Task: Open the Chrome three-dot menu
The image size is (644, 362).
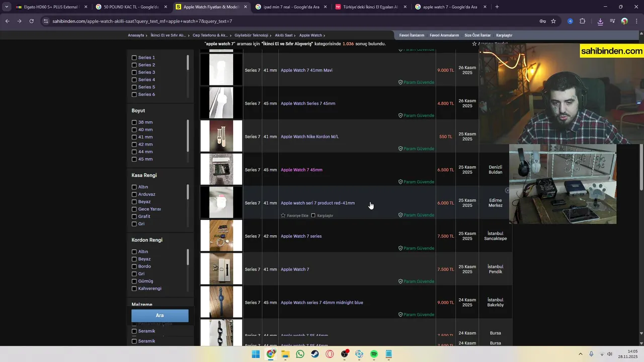Action: coord(636,21)
